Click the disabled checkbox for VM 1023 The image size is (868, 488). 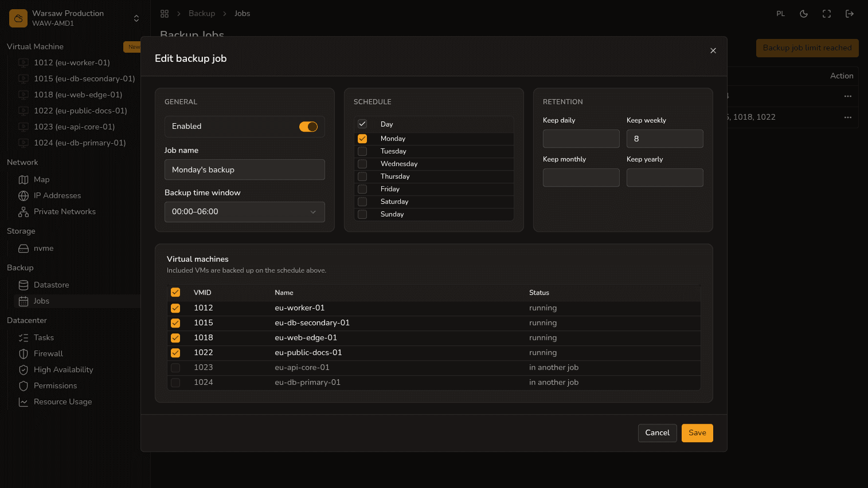pos(175,368)
